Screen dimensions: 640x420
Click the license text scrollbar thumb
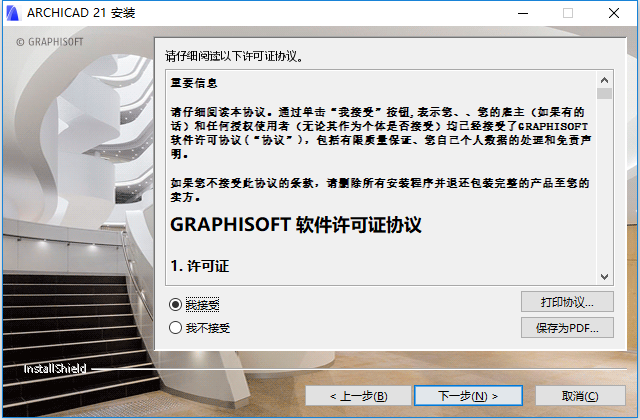pyautogui.click(x=604, y=93)
